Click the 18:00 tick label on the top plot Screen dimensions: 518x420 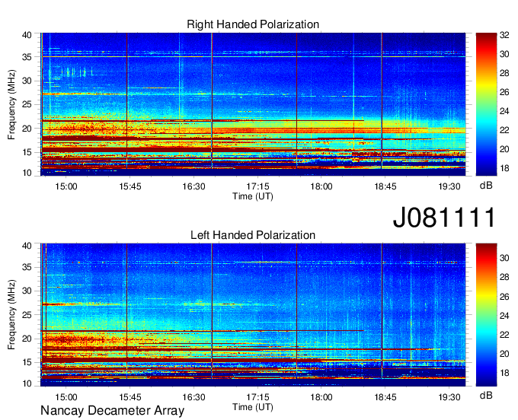pyautogui.click(x=321, y=186)
